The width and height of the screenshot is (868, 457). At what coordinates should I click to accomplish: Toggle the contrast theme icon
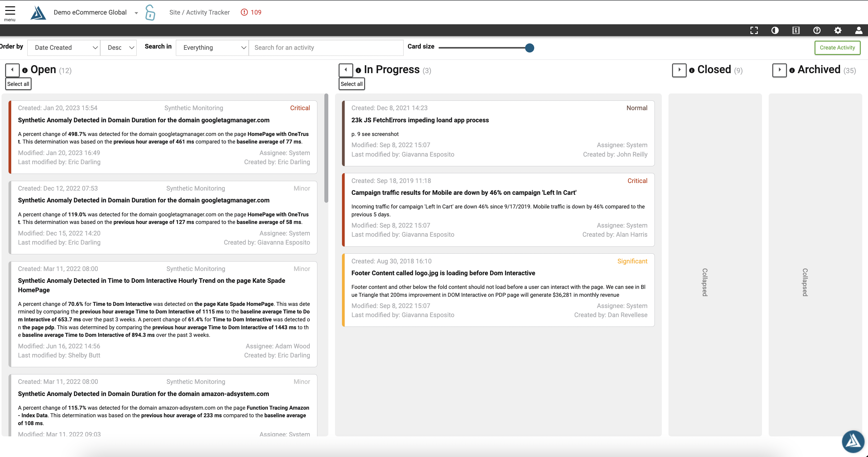pyautogui.click(x=775, y=30)
